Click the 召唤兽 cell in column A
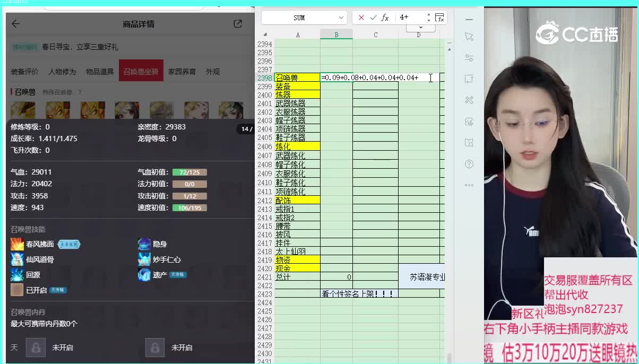 297,78
